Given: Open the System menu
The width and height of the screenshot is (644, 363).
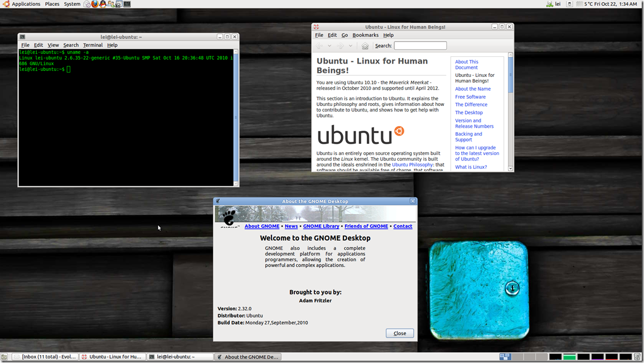Looking at the screenshot, I should 72,4.
